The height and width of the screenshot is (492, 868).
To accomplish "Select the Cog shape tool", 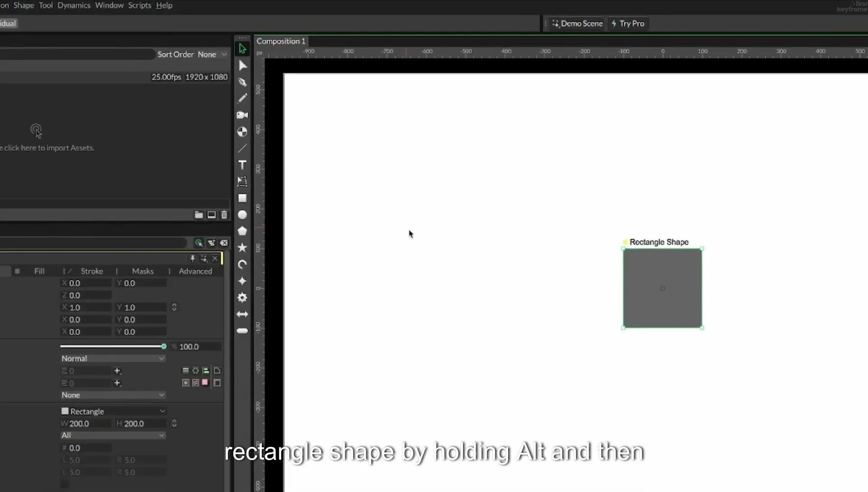I will point(242,298).
